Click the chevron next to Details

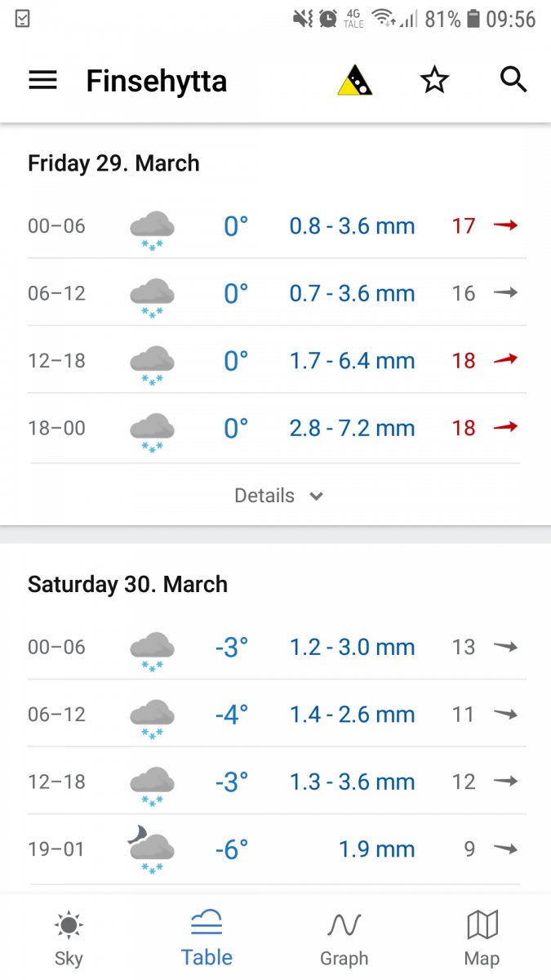(x=317, y=497)
